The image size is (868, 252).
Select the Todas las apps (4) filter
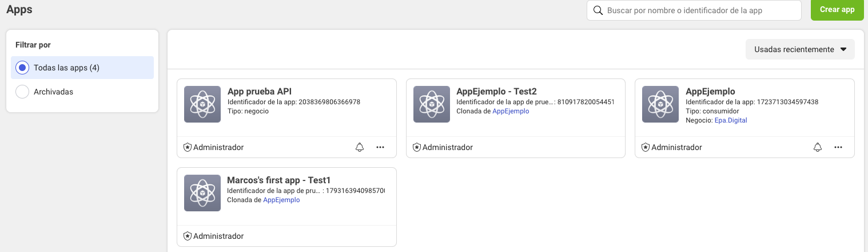[x=82, y=68]
